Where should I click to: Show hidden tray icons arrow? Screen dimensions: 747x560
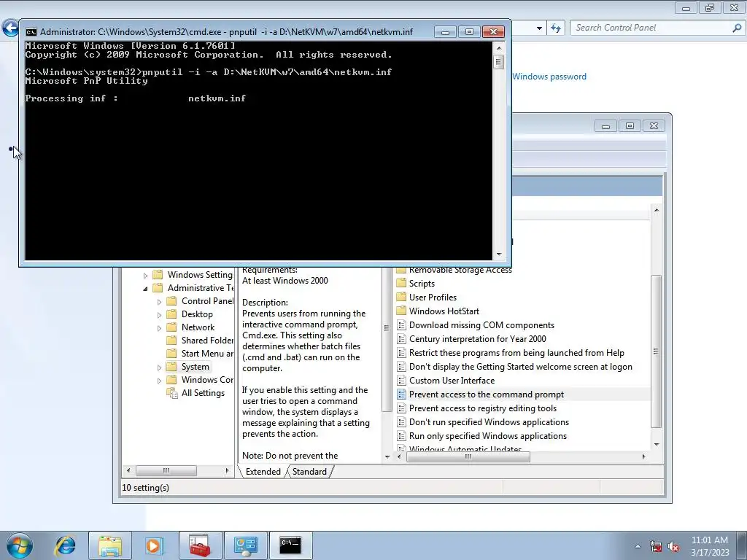[x=638, y=546]
